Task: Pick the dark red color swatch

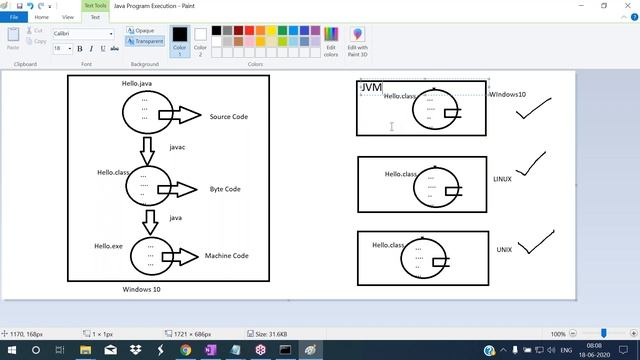Action: coord(238,30)
